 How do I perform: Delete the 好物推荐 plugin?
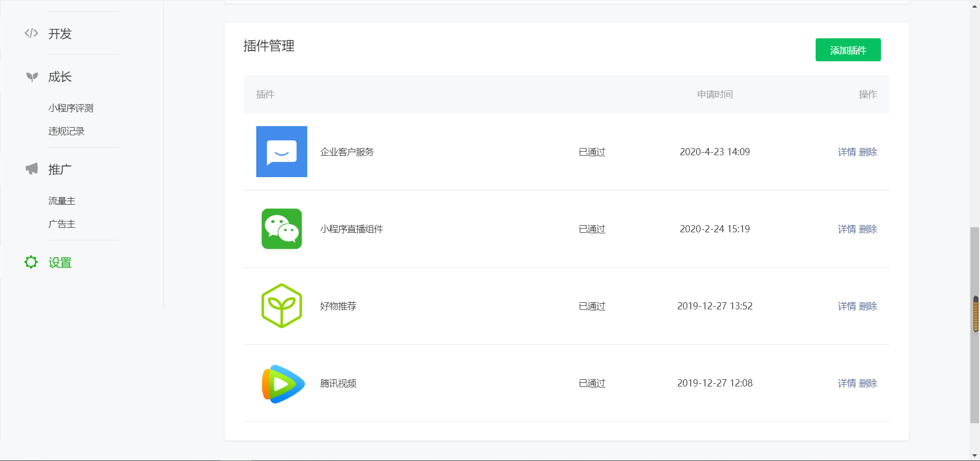click(x=868, y=306)
